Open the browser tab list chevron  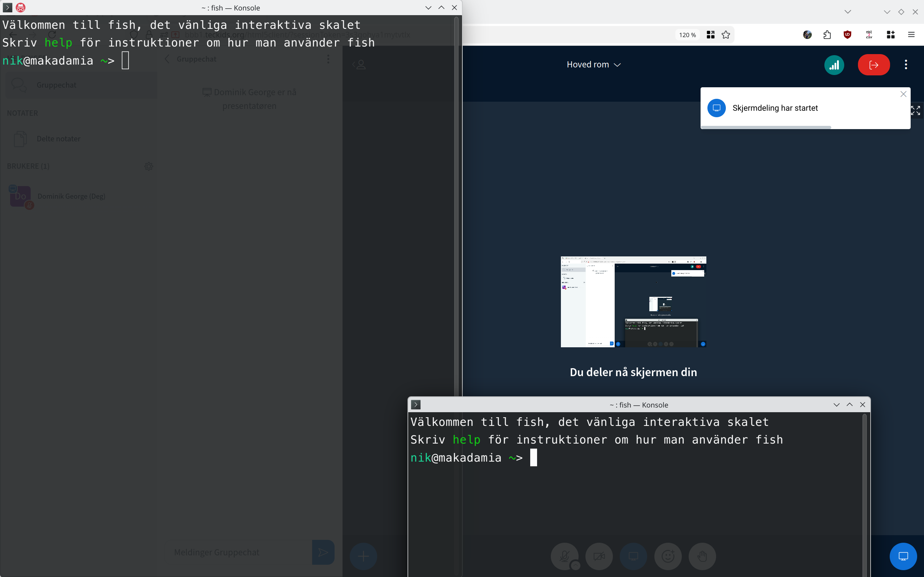847,12
